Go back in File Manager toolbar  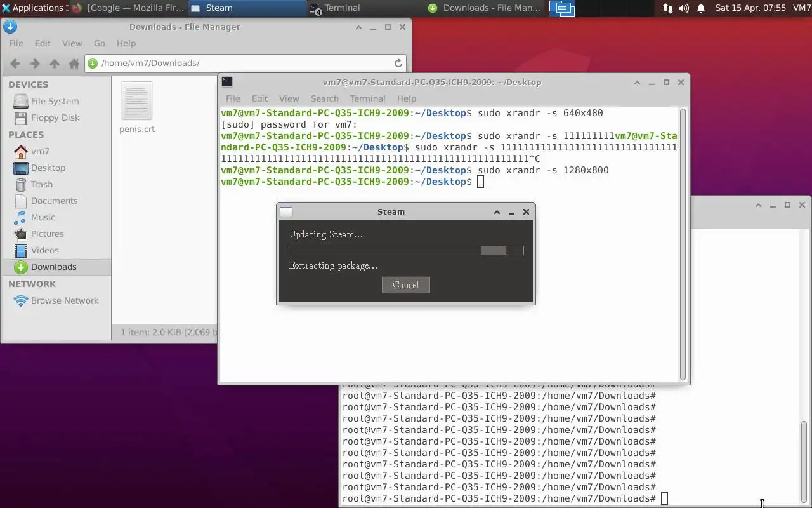pos(15,63)
